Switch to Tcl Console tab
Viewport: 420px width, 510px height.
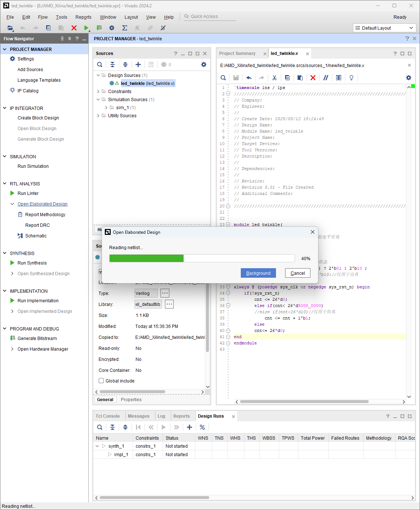pos(108,416)
